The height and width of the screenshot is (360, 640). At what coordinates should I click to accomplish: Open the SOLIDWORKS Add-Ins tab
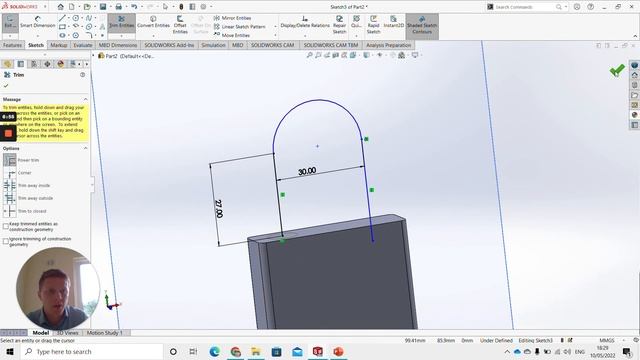pos(169,45)
